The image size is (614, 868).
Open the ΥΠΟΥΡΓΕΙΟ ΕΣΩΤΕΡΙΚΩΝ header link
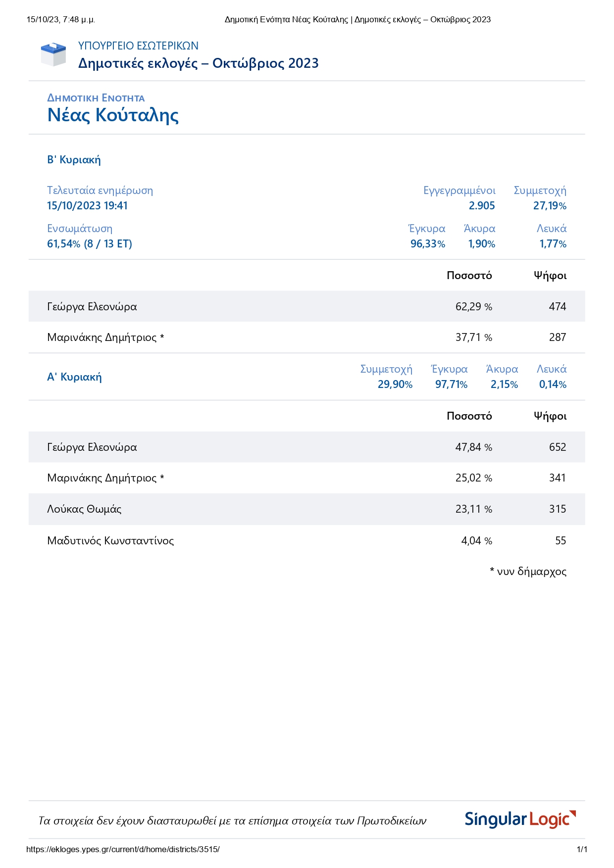(138, 46)
